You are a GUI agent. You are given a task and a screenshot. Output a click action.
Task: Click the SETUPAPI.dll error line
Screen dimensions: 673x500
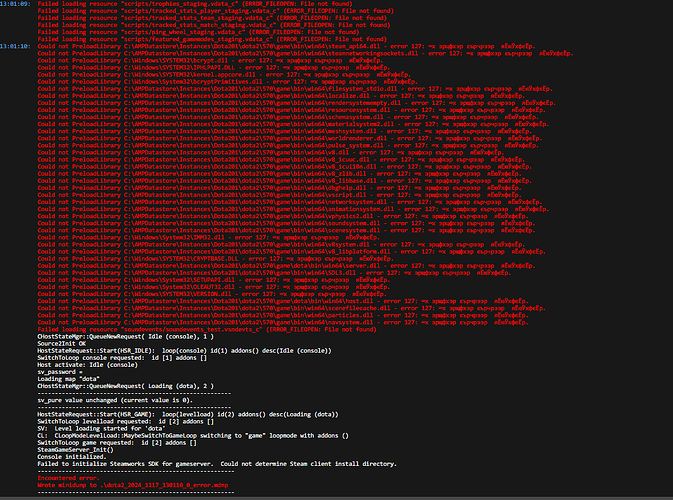click(x=213, y=280)
